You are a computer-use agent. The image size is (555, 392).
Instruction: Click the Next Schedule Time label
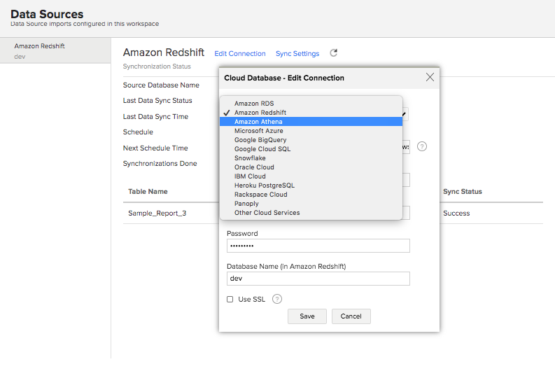(155, 148)
